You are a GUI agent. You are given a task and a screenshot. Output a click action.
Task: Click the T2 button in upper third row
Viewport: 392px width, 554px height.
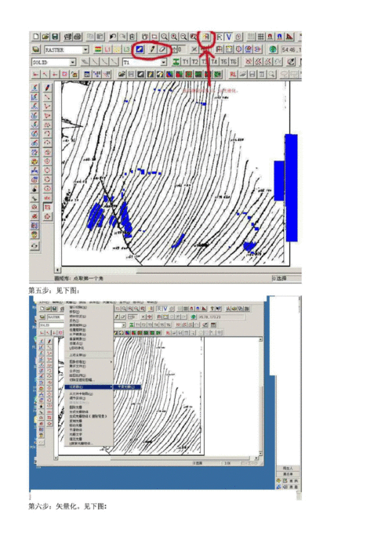click(x=194, y=62)
